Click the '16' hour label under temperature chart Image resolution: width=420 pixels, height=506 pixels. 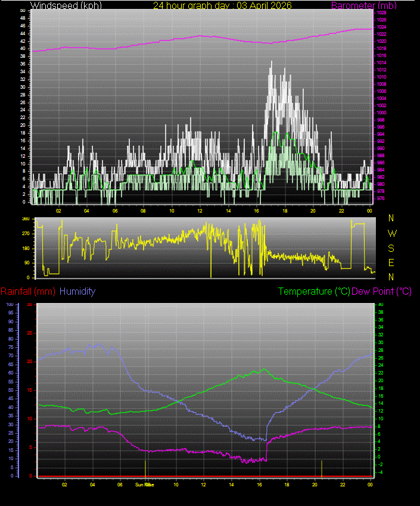(x=259, y=485)
